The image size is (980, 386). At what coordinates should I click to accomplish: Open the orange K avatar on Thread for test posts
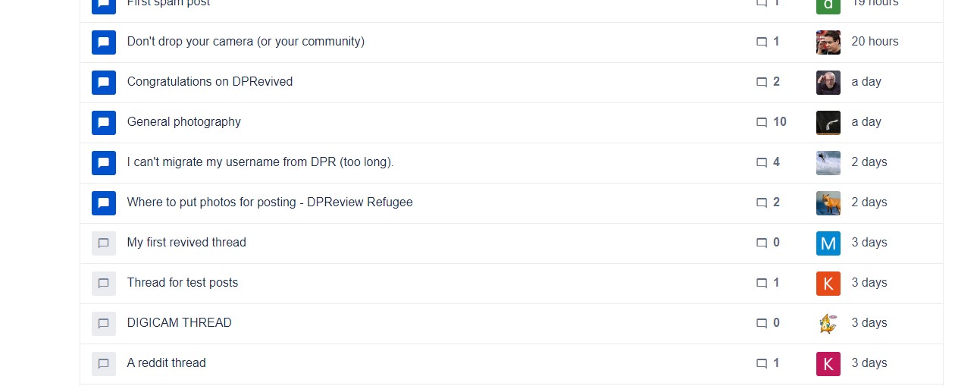click(828, 283)
